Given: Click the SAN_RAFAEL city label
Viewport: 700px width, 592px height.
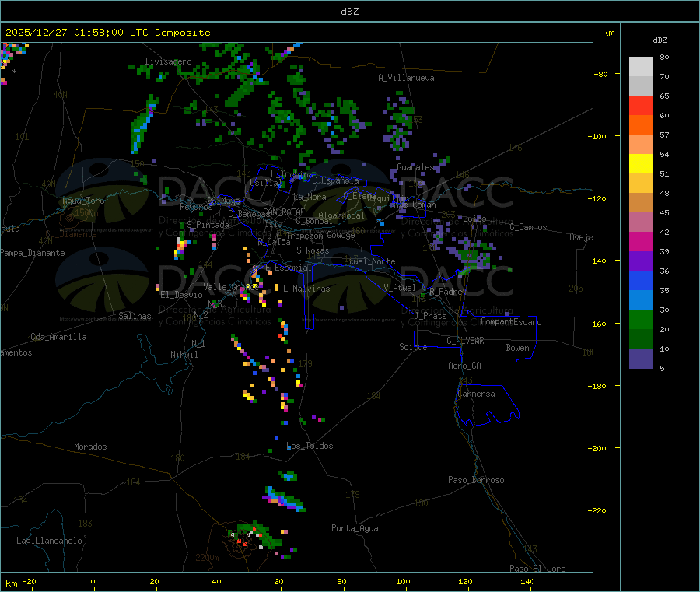Looking at the screenshot, I should coord(285,212).
